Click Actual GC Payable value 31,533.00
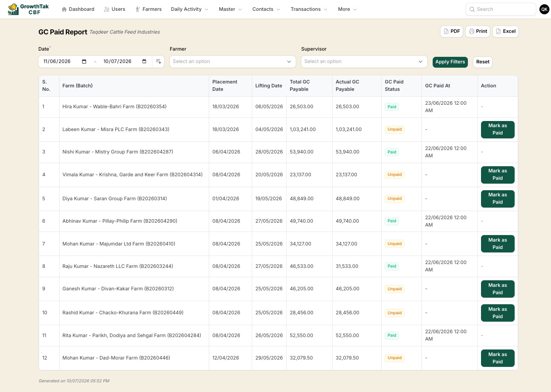 pos(347,266)
